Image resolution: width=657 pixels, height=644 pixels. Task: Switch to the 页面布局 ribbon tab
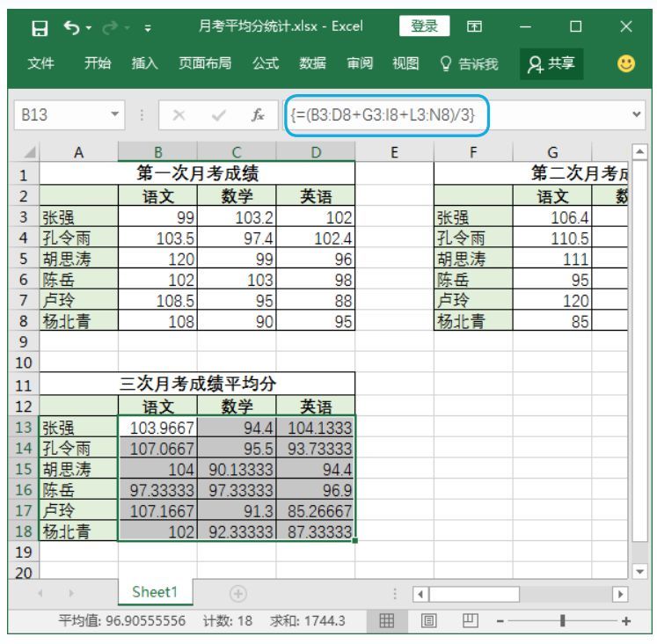205,63
